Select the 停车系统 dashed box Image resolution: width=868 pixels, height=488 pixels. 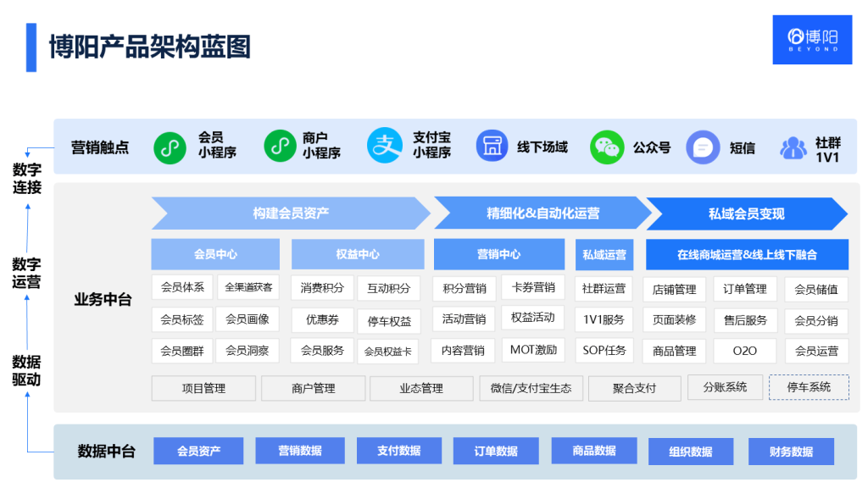pyautogui.click(x=810, y=388)
